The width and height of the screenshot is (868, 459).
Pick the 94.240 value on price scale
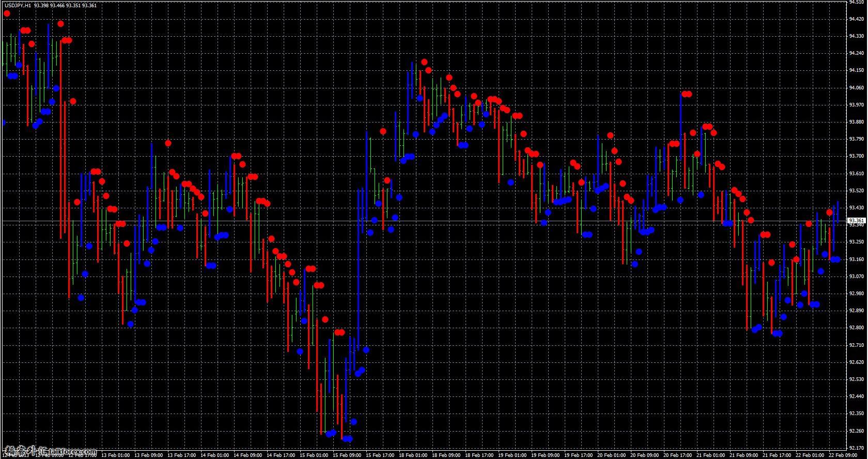pyautogui.click(x=857, y=53)
